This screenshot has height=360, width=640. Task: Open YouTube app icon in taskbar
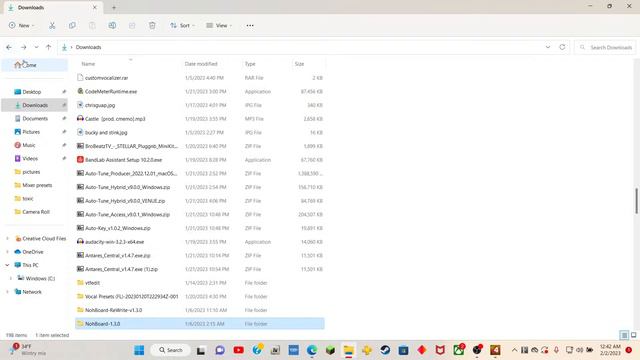(239, 350)
